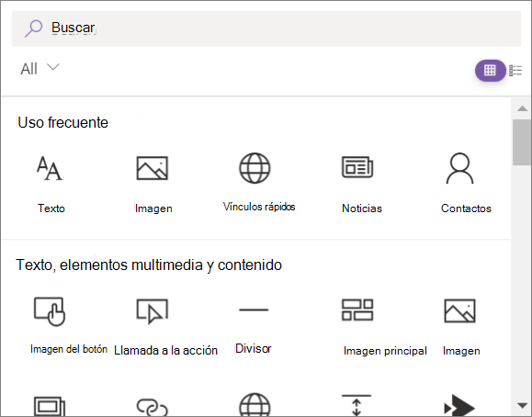This screenshot has width=532, height=417.
Task: Select the Stream arrow icon in the bottom row
Action: pos(459,405)
